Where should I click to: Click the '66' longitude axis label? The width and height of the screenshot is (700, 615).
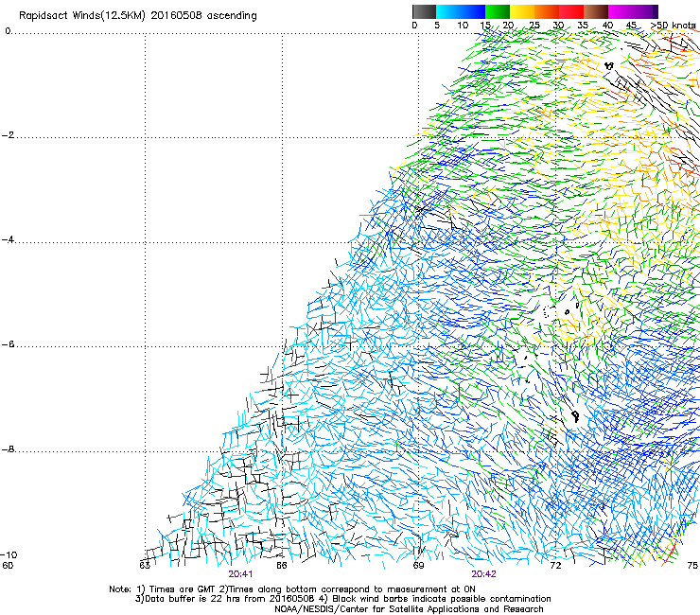coord(281,566)
